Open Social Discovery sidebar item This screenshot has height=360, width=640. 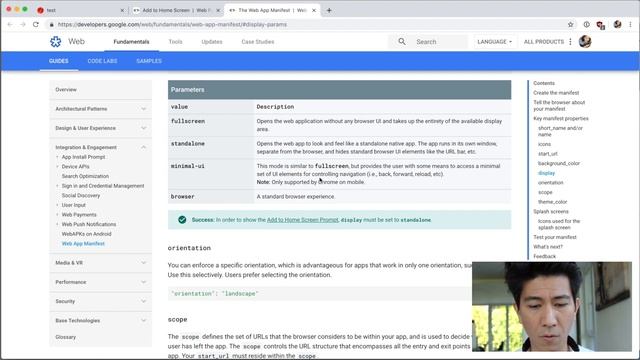point(81,196)
